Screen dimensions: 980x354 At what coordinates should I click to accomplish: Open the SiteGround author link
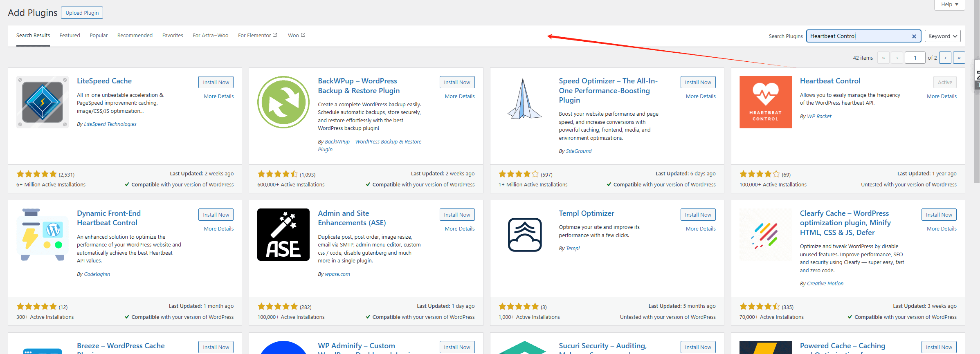tap(579, 151)
